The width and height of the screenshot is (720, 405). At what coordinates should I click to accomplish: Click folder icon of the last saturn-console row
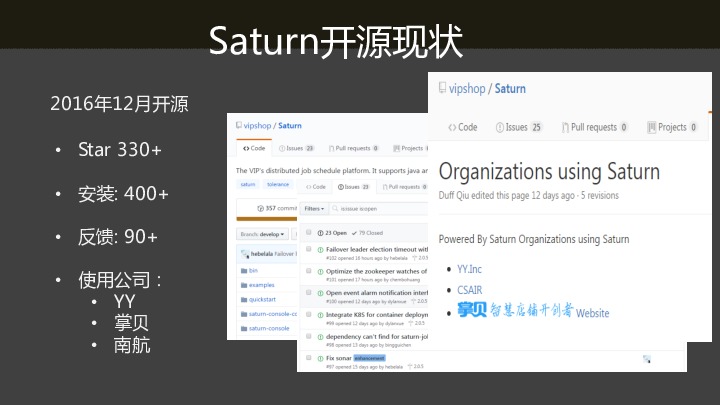[x=244, y=328]
